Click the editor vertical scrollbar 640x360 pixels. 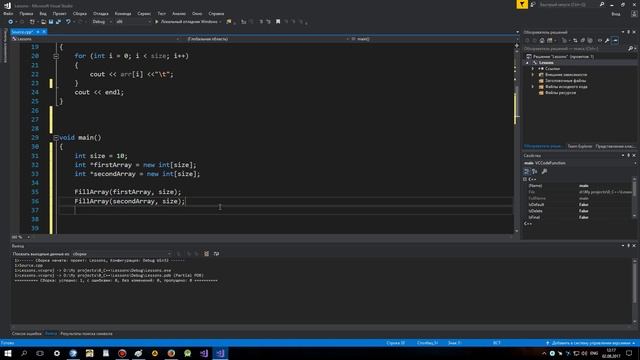[x=517, y=139]
